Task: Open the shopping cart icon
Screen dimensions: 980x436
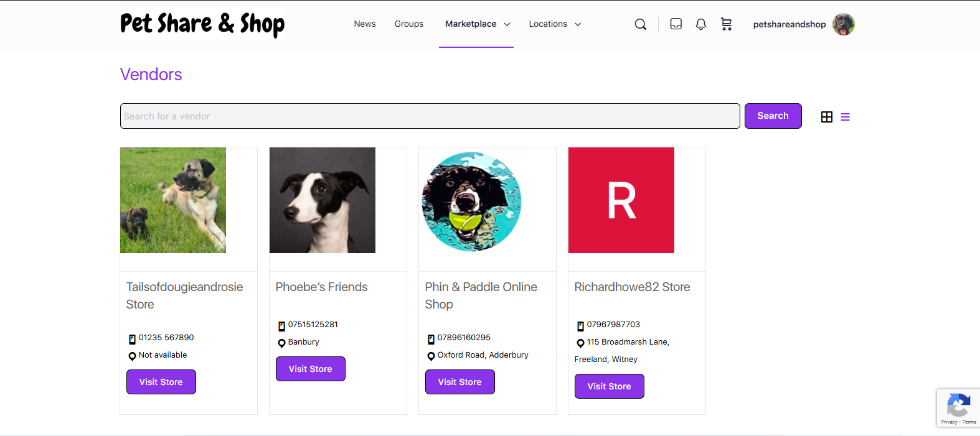Action: (x=726, y=24)
